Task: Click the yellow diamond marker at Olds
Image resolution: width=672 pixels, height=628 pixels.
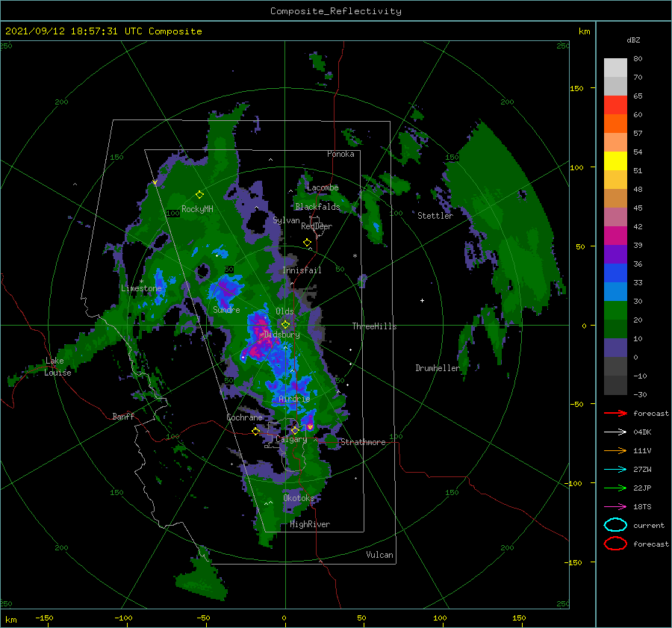Action: coord(285,325)
